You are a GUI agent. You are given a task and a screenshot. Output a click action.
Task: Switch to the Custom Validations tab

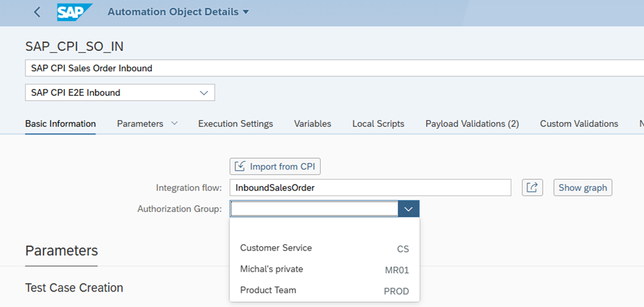tap(579, 124)
